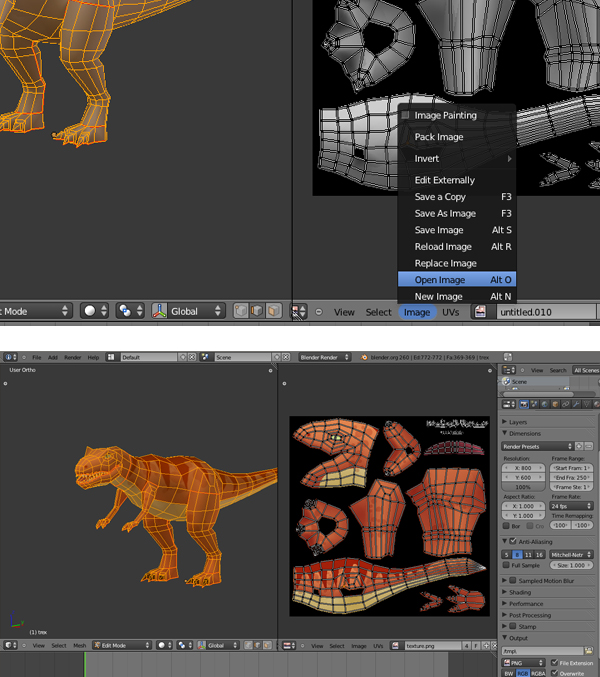Select 16 anti-aliasing samples
Screen dimensions: 600x677
pos(539,555)
